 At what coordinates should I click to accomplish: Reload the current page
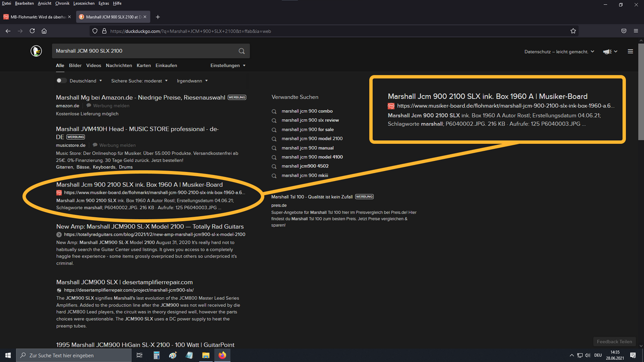(x=32, y=31)
